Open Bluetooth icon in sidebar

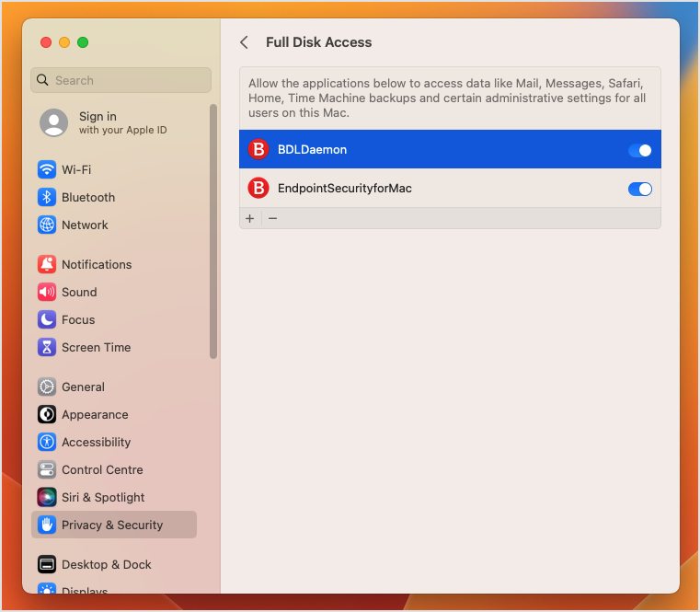[47, 198]
